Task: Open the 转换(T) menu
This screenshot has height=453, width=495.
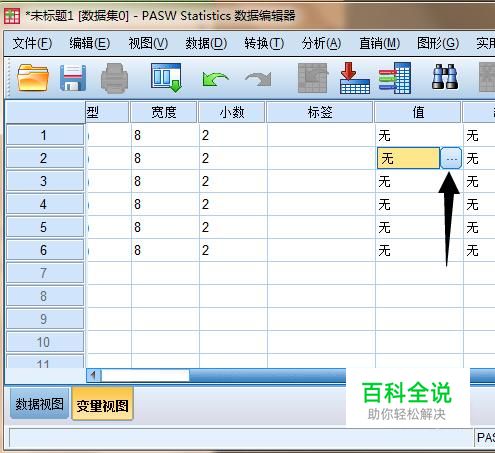Action: point(264,43)
